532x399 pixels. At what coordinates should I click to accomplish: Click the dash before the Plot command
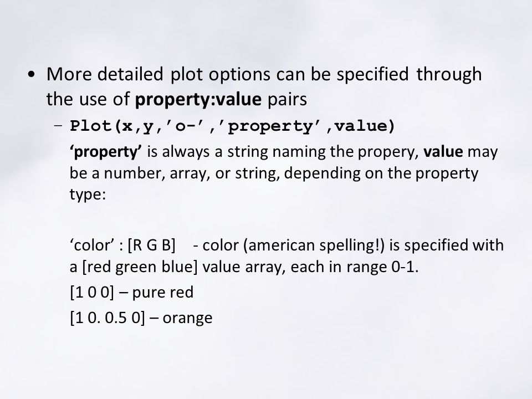tap(58, 125)
